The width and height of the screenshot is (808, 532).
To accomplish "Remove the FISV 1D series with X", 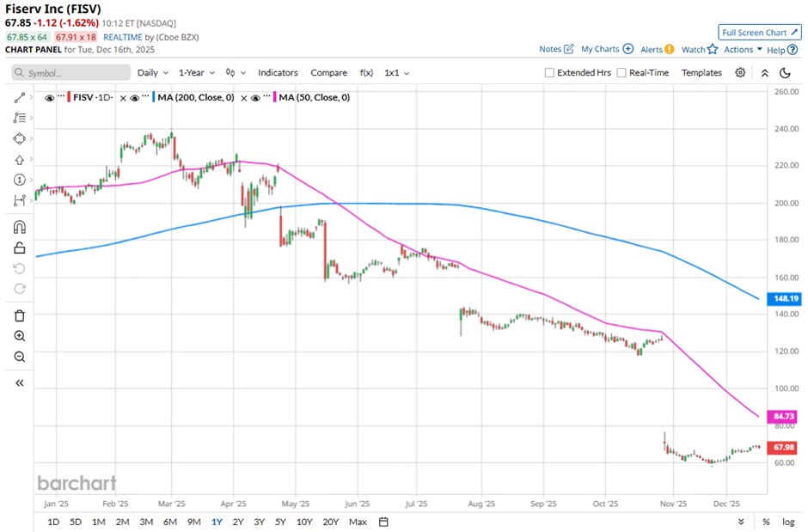I will click(123, 98).
